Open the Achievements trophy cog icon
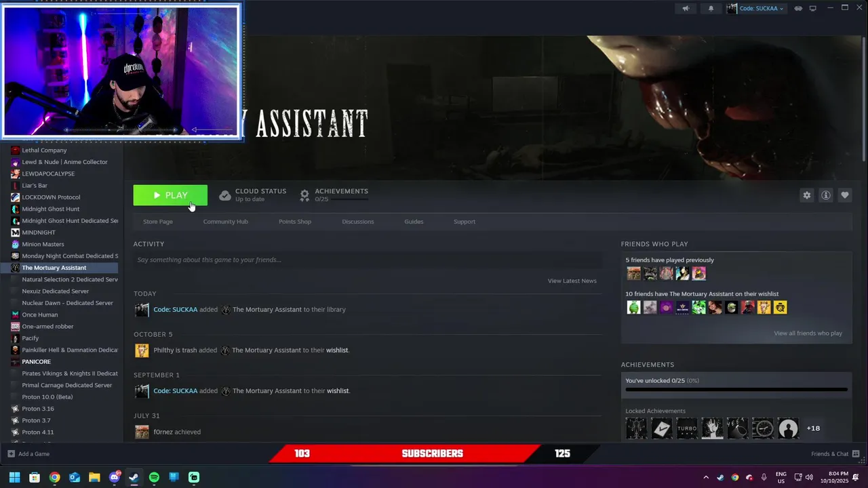868x488 pixels. tap(304, 195)
